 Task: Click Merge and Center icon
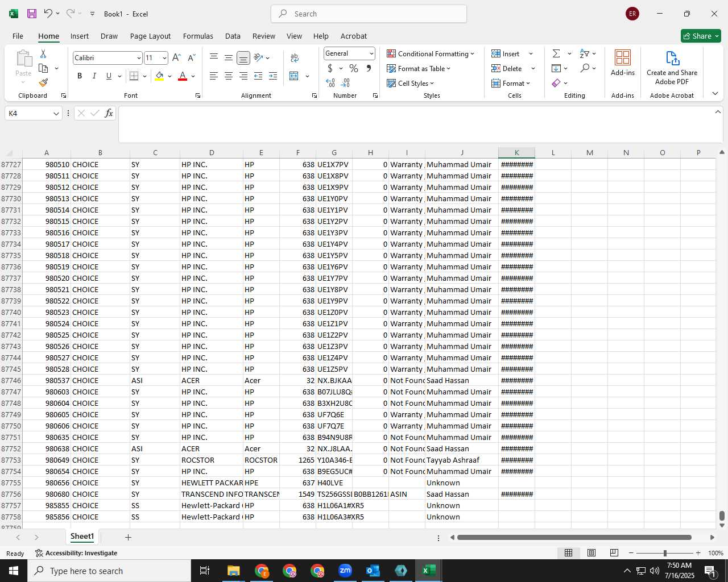pos(294,76)
